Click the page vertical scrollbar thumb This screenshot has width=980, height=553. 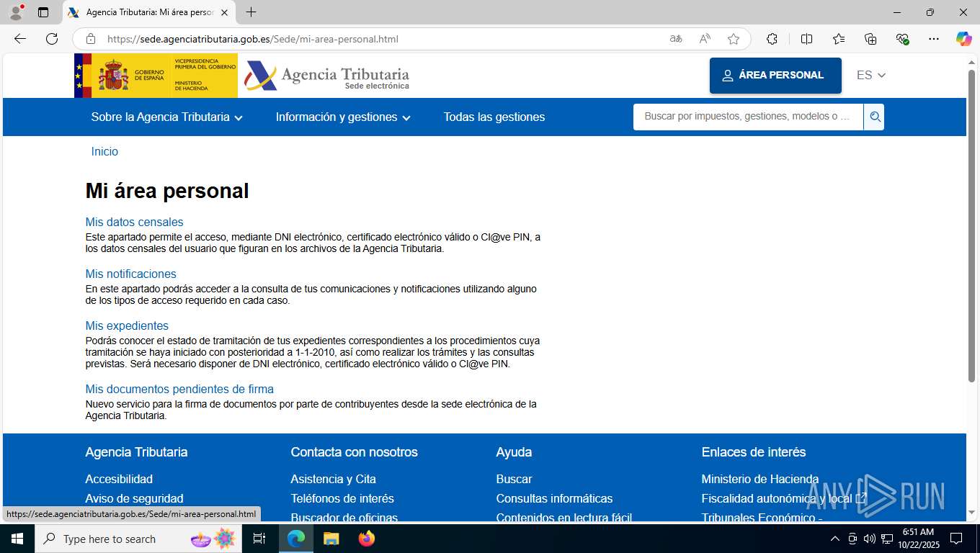pos(971,225)
